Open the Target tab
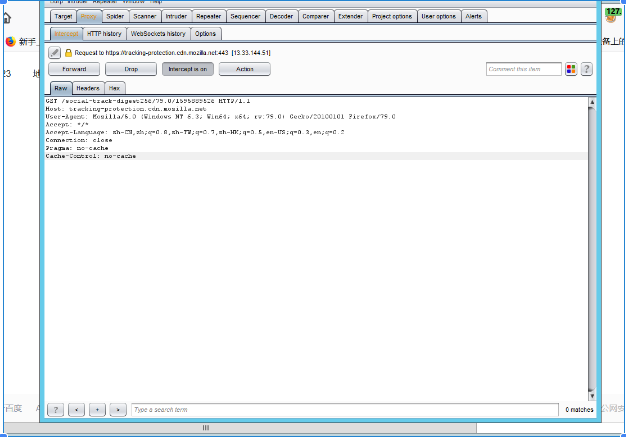 (63, 16)
